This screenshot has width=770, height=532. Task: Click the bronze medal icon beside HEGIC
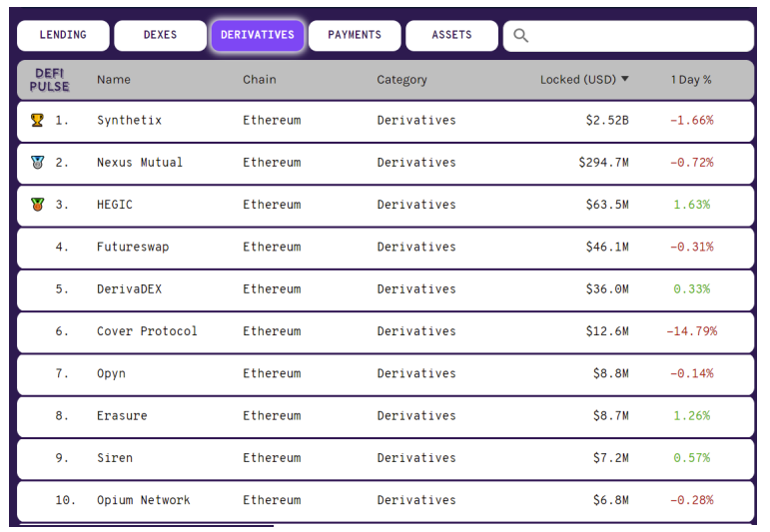click(x=38, y=205)
